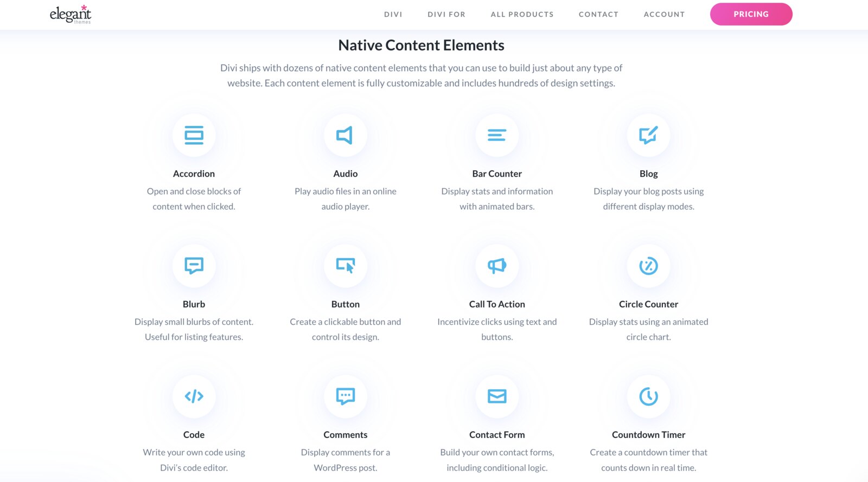Click the Contact Form heading
Screen dimensions: 868x482
497,435
